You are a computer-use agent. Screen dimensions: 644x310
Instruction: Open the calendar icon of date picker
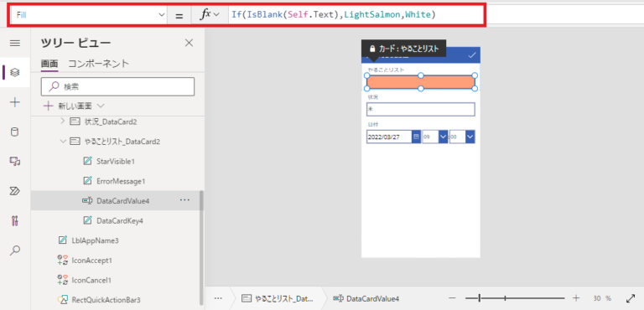[x=416, y=137]
